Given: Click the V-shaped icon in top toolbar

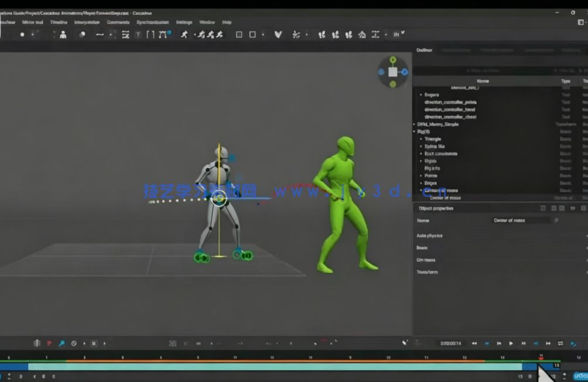Looking at the screenshot, I should (x=278, y=35).
